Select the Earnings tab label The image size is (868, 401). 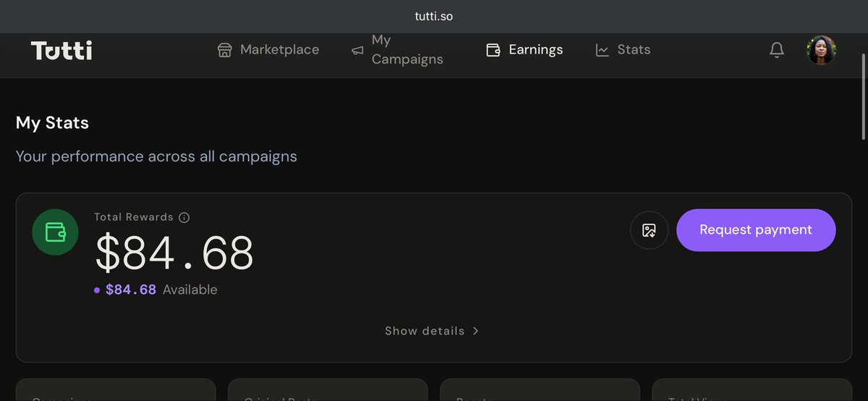pos(536,50)
